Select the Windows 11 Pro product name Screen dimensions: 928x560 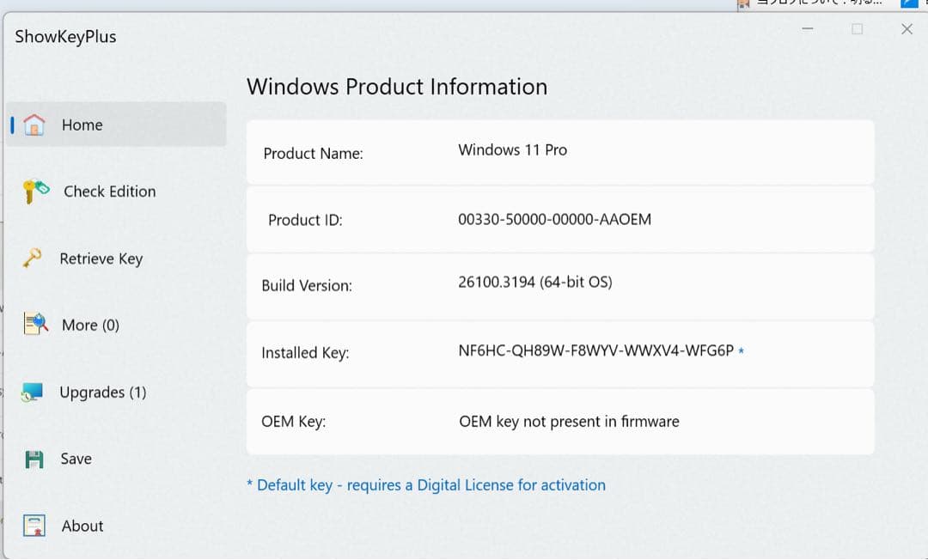click(x=512, y=149)
